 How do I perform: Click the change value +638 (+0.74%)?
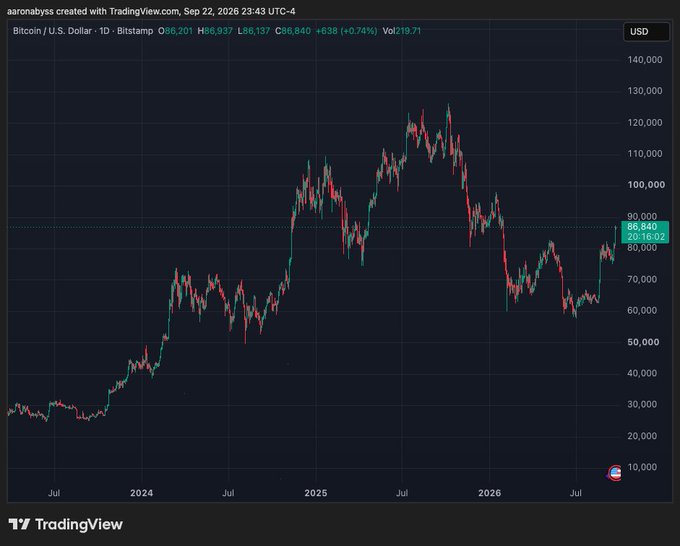(346, 31)
